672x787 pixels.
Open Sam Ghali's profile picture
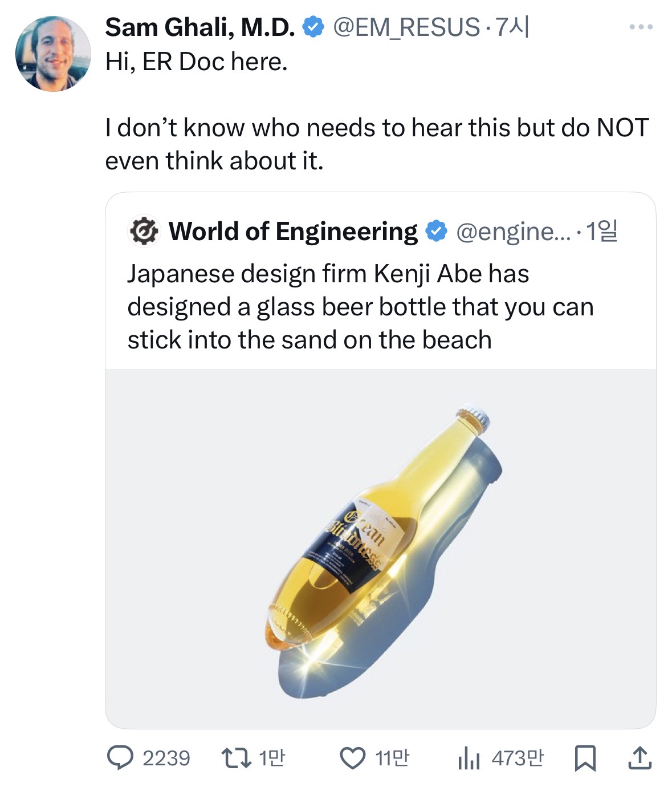point(53,54)
